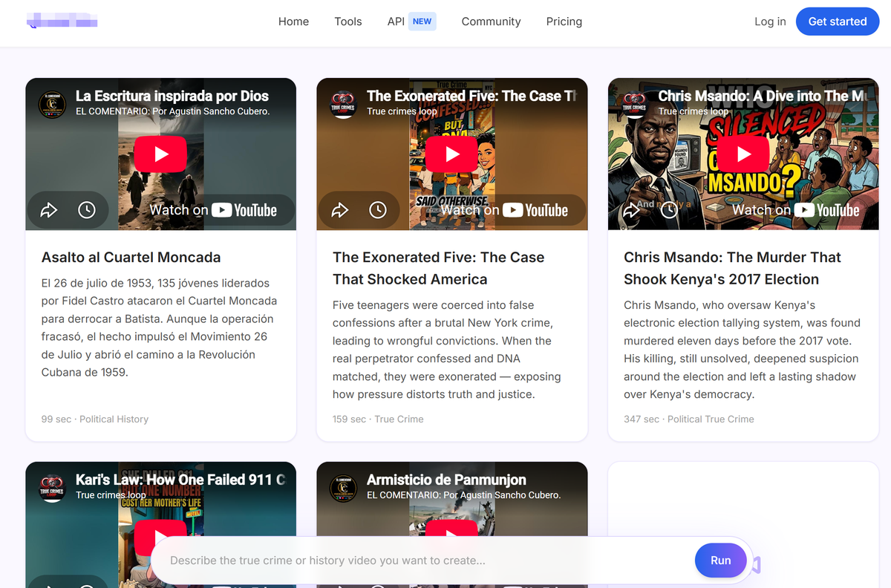The width and height of the screenshot is (891, 588).
Task: Click the Log in link
Action: (x=770, y=22)
